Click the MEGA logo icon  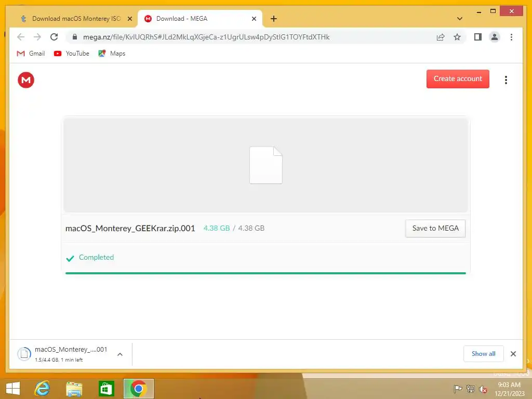[x=26, y=80]
